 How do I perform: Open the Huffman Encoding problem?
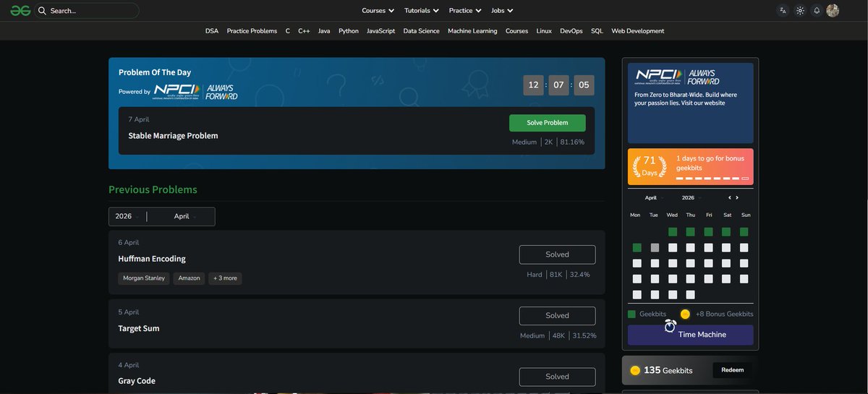click(152, 259)
